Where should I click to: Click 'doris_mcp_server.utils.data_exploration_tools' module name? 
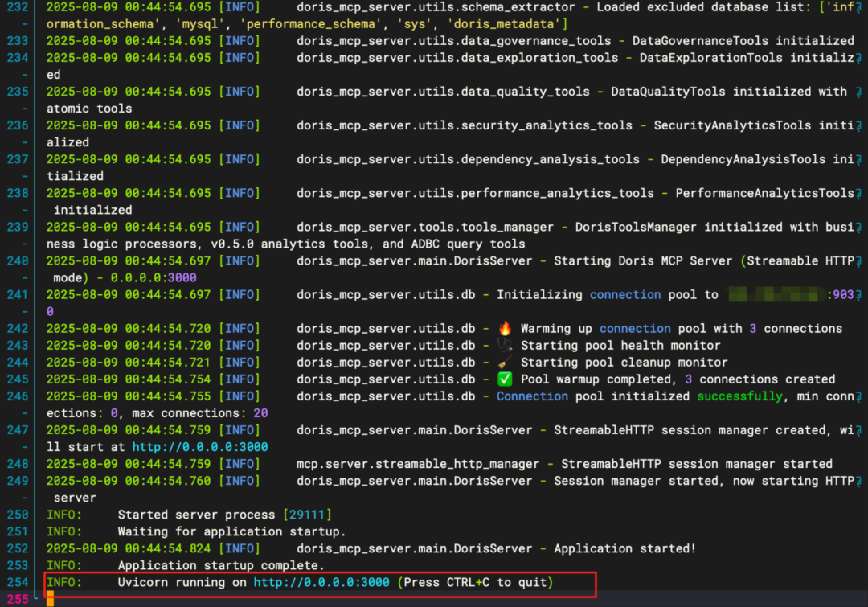[457, 58]
